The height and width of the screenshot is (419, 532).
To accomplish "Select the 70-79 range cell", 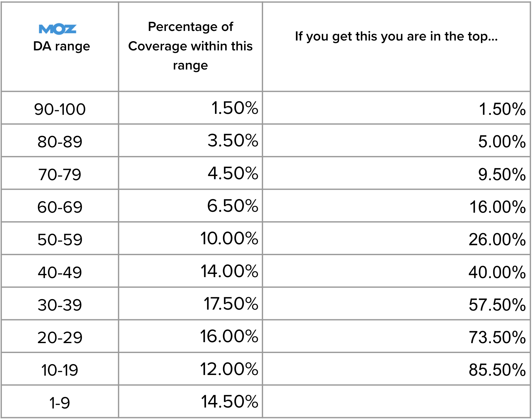I will (x=60, y=174).
